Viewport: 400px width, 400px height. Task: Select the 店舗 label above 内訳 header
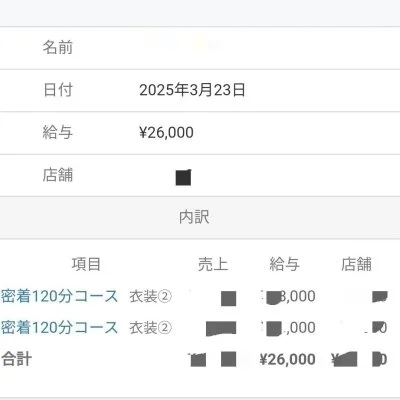coord(58,175)
